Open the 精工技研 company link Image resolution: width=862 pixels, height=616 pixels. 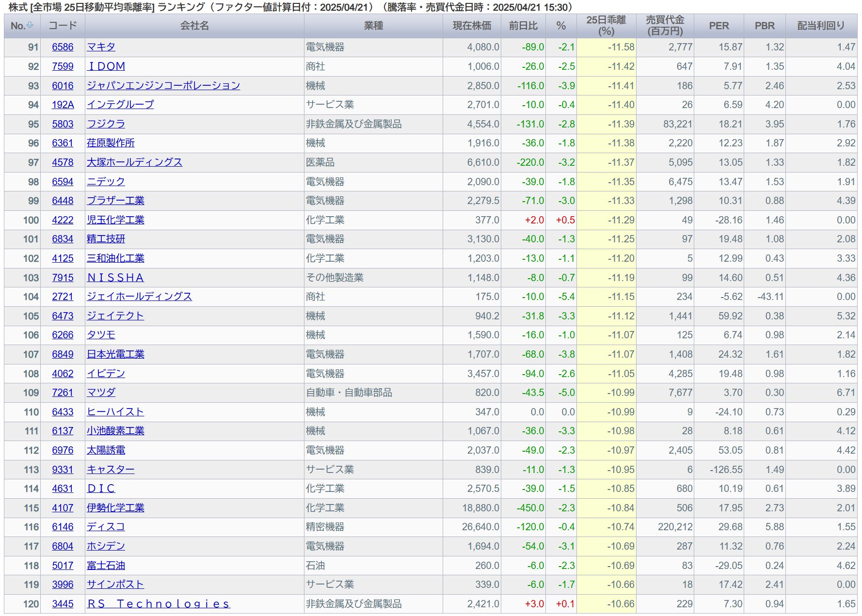tap(106, 239)
